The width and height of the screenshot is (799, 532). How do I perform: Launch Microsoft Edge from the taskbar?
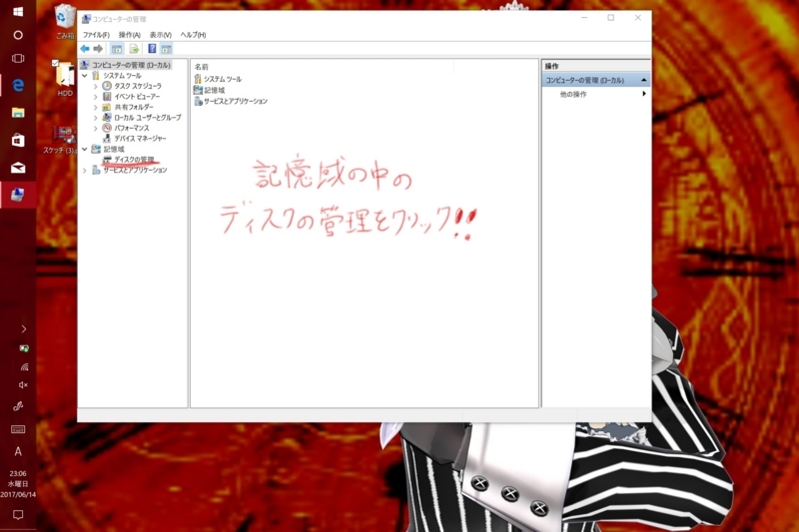point(18,85)
